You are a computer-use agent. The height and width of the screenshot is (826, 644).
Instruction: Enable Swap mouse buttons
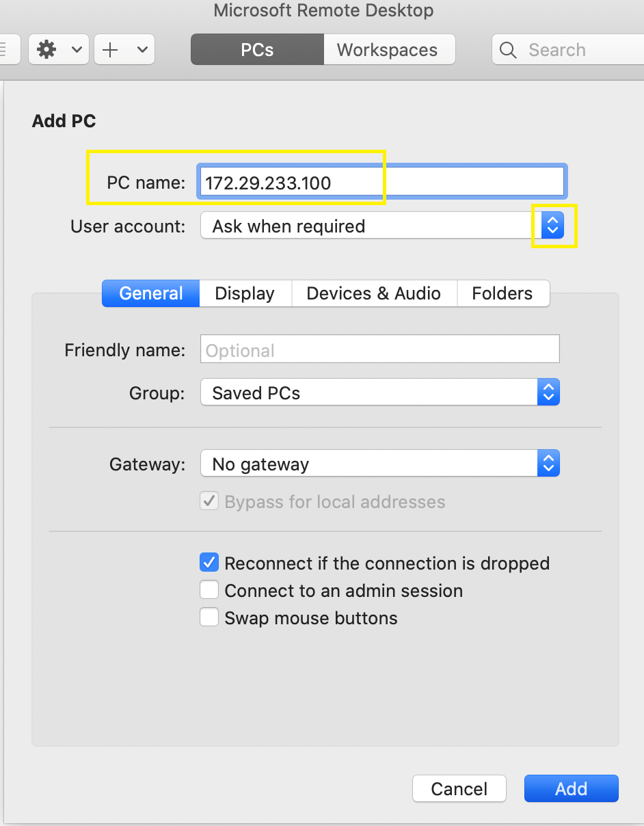[209, 617]
